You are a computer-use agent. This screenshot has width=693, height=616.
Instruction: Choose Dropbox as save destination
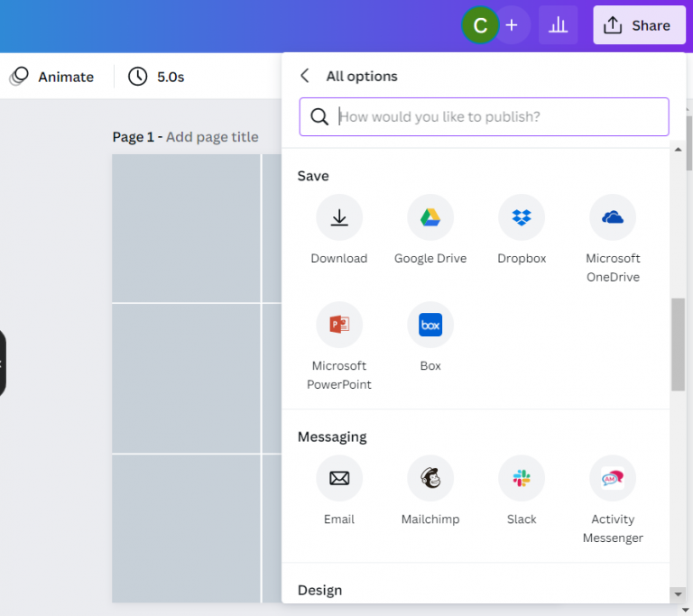coord(522,217)
